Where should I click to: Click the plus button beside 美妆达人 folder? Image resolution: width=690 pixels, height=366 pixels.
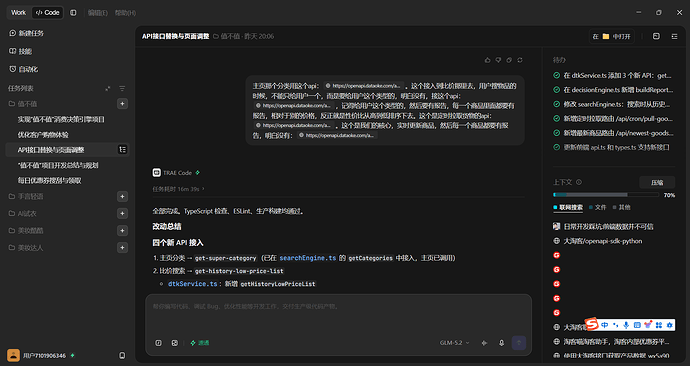(x=122, y=248)
